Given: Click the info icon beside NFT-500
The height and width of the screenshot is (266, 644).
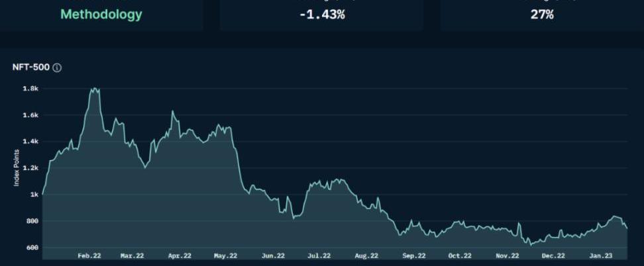Looking at the screenshot, I should (x=57, y=68).
